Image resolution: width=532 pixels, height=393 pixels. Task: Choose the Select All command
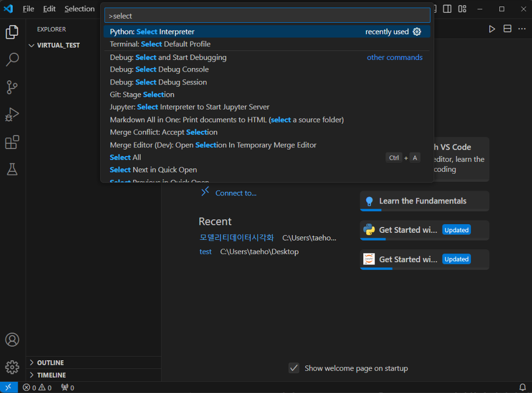tap(267, 158)
